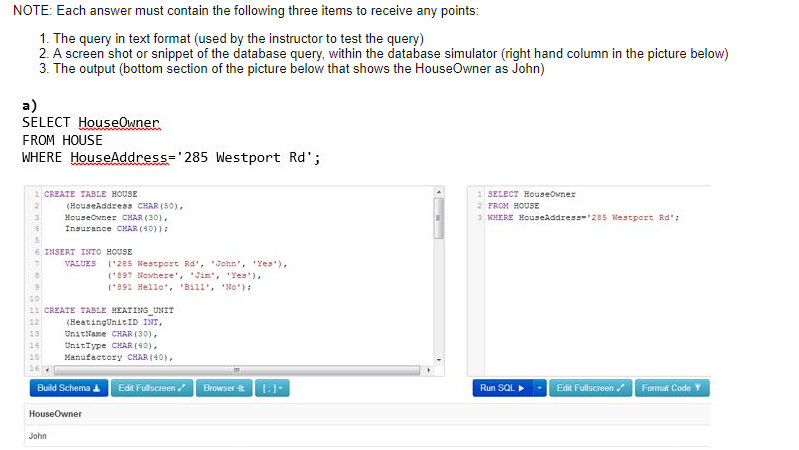The height and width of the screenshot is (450, 799).
Task: Click Manufactory CHAR(40) line
Action: tap(119, 357)
